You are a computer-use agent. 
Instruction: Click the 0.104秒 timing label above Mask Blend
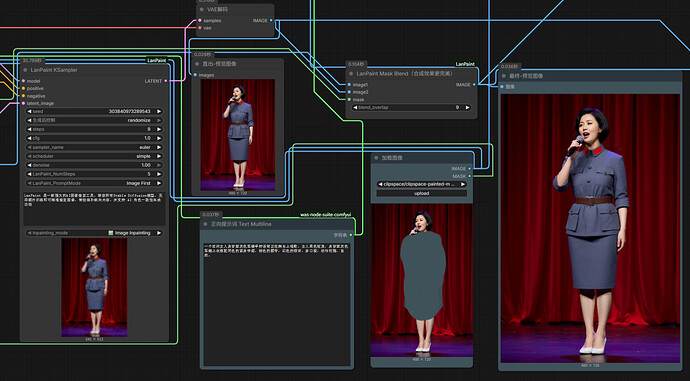coord(356,64)
